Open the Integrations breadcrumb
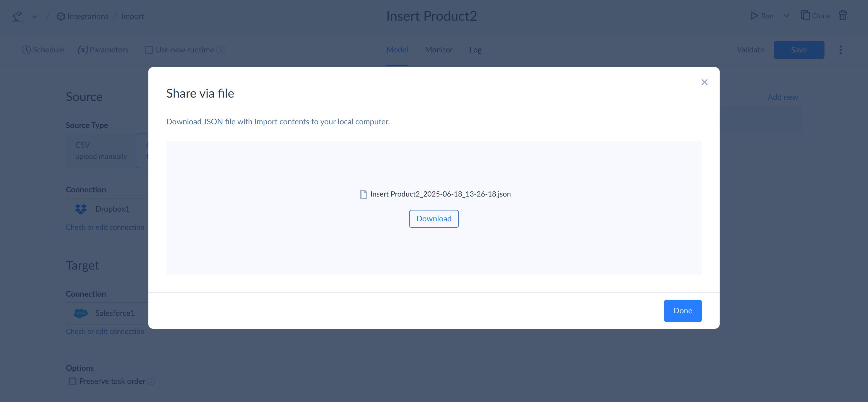Screen dimensions: 868x402 pos(83,16)
